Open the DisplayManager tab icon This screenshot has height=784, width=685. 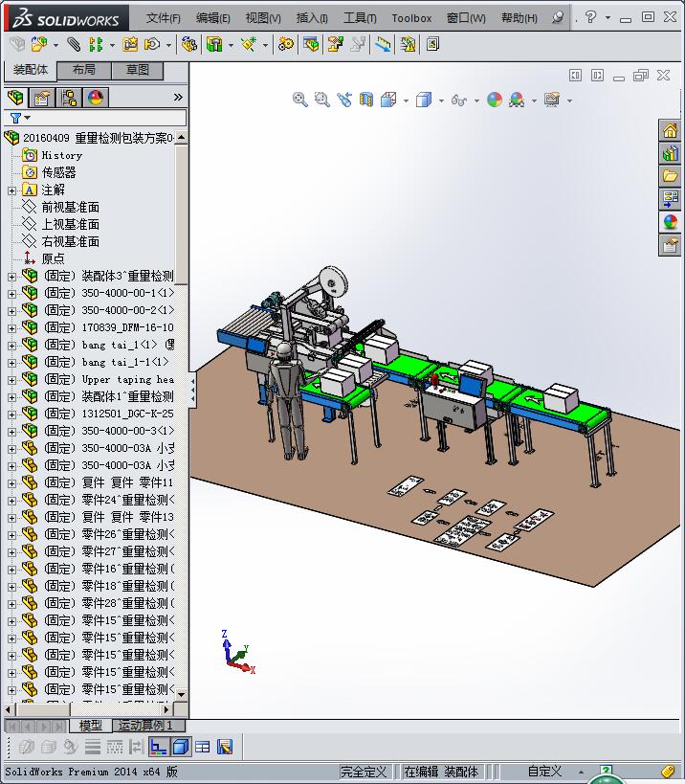point(96,98)
